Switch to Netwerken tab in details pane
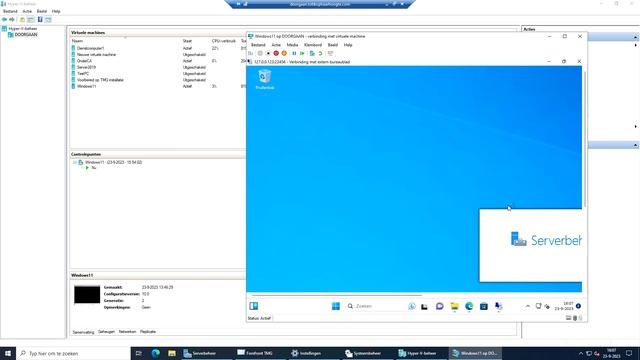 point(127,332)
